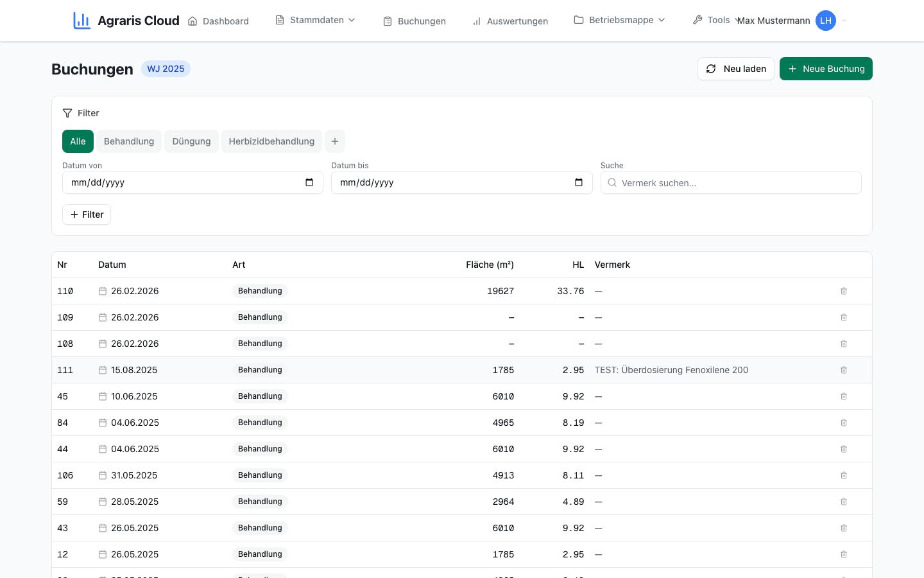
Task: Click the Vermerk suchen search box
Action: [731, 182]
